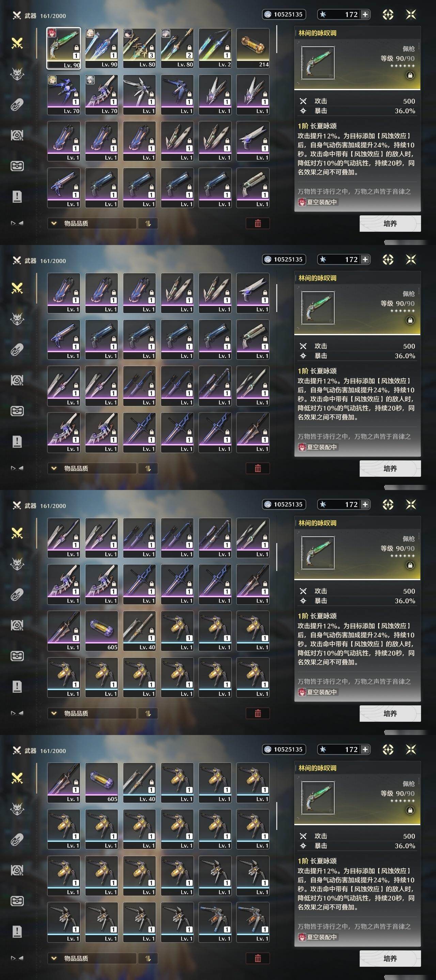Open the echo mask tab in top sidebar
Image resolution: width=436 pixels, height=980 pixels.
[17, 74]
